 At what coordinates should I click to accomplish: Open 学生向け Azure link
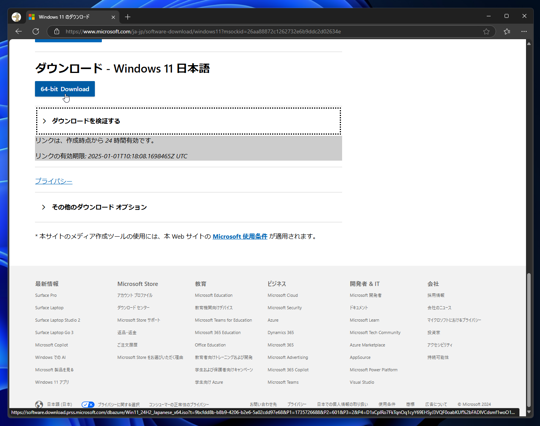tap(209, 382)
